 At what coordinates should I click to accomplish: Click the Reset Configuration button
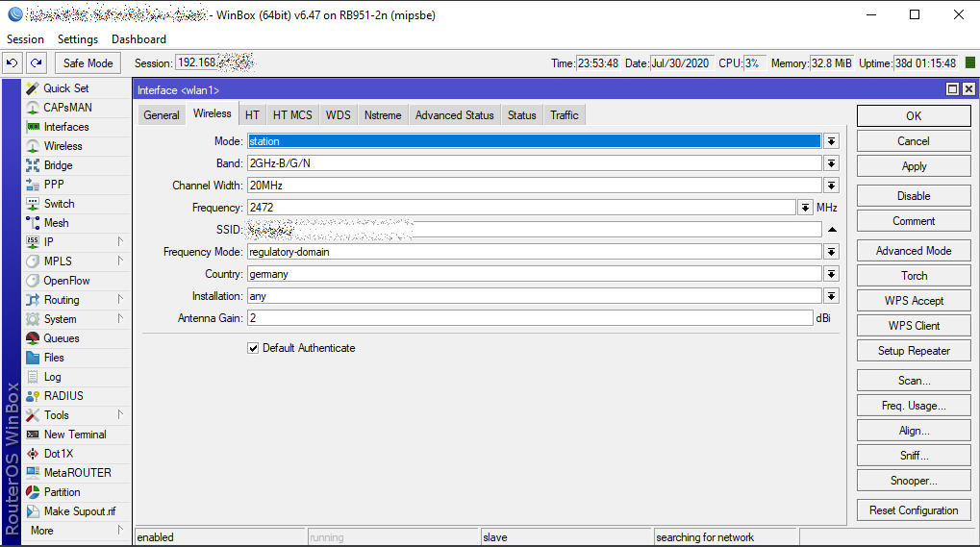(914, 510)
